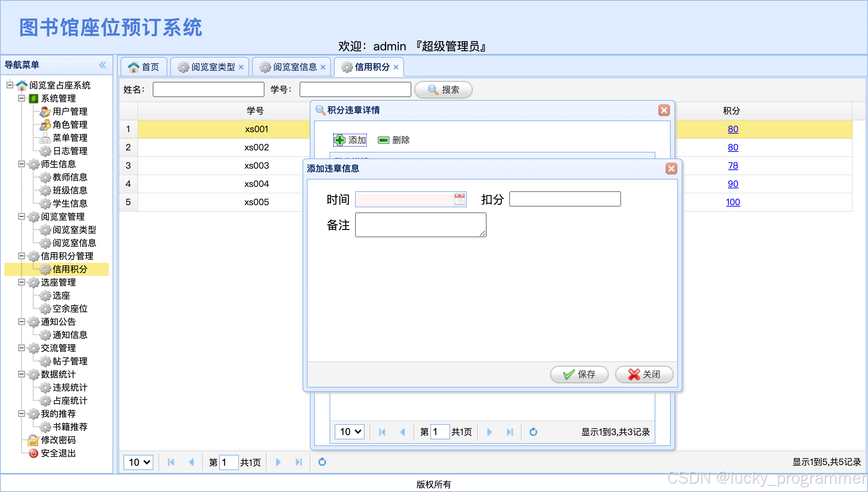Open detail grid page size dropdown
The height and width of the screenshot is (492, 868).
pyautogui.click(x=350, y=432)
